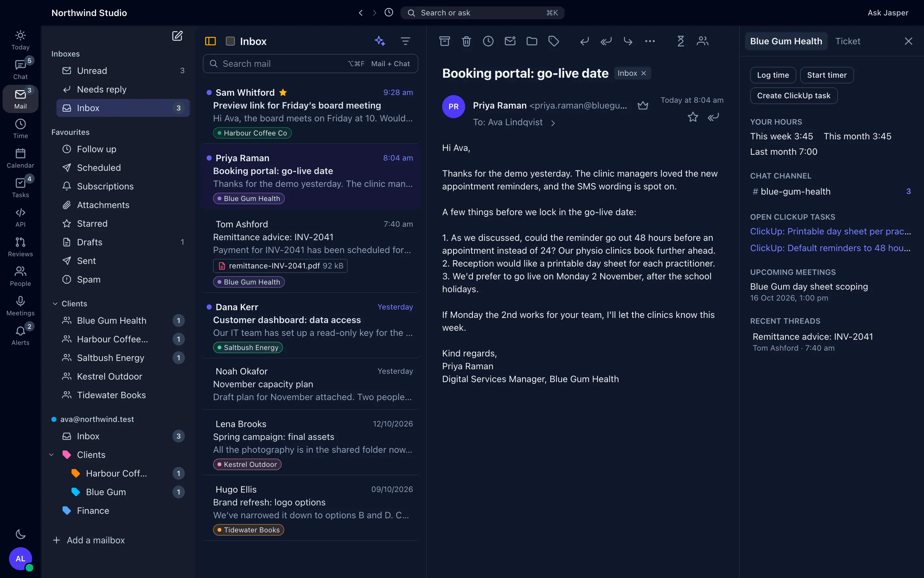Screen dimensions: 924x578
Task: Collapse the pink Clients label tree
Action: tap(52, 454)
